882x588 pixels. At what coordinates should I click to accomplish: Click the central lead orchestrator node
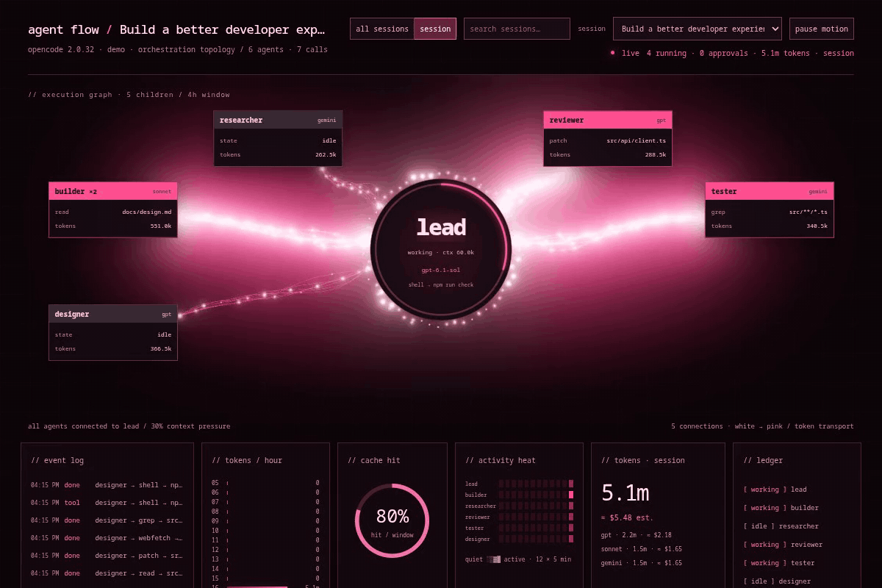441,250
